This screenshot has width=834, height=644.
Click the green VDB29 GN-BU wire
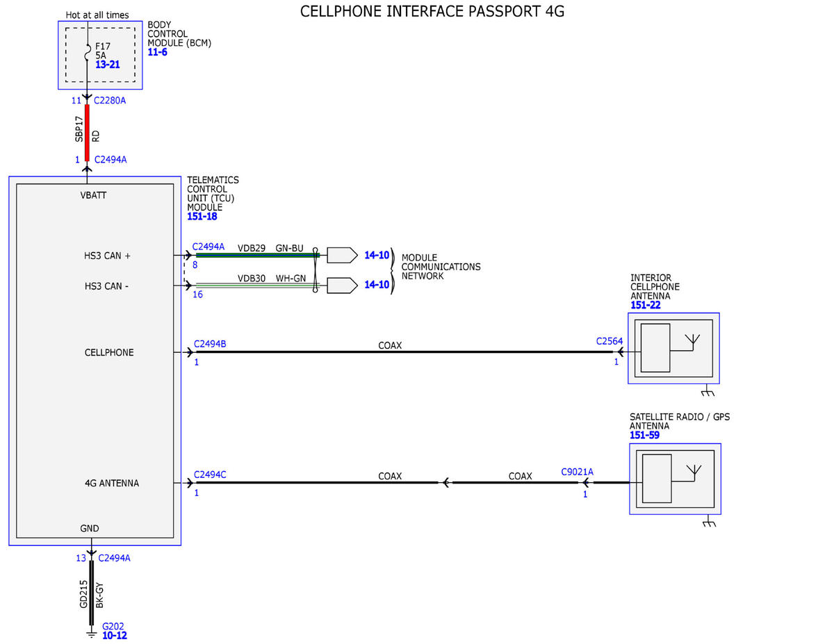pos(257,256)
